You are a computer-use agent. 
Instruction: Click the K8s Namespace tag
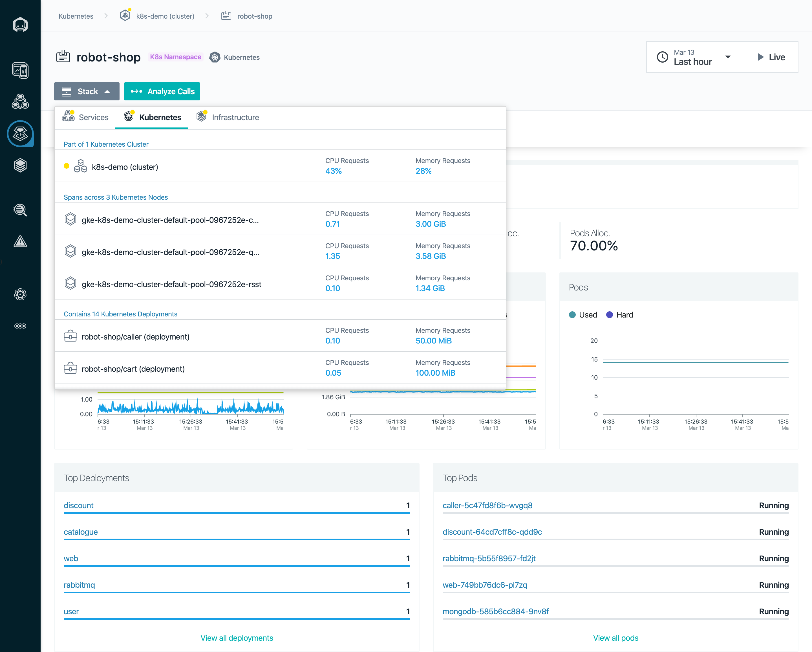tap(175, 57)
